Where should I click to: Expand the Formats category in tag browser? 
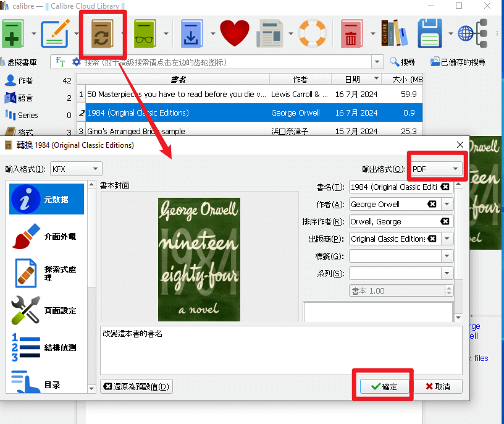tap(38, 131)
